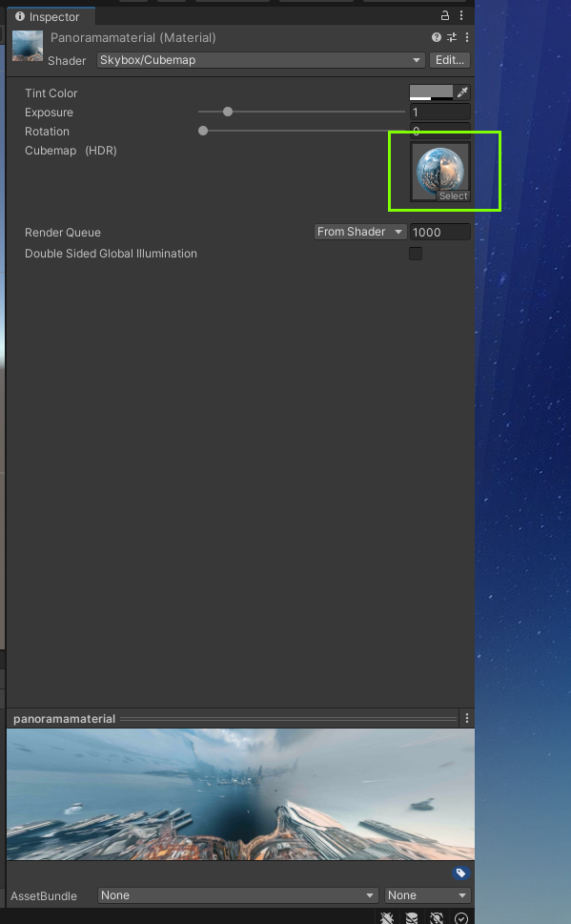This screenshot has width=571, height=924.
Task: Focus the Render Queue 1000 field
Action: pyautogui.click(x=440, y=232)
